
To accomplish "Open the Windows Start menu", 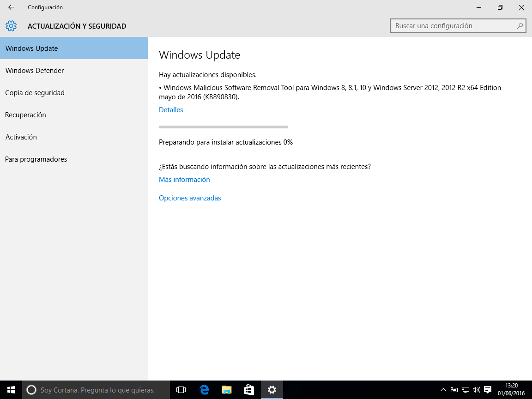I will [11, 390].
